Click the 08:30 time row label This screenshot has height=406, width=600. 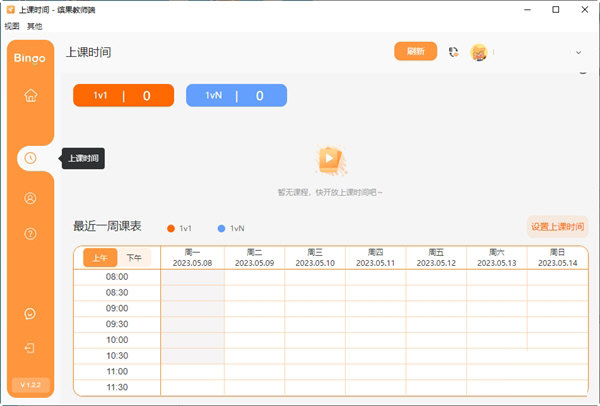[117, 293]
